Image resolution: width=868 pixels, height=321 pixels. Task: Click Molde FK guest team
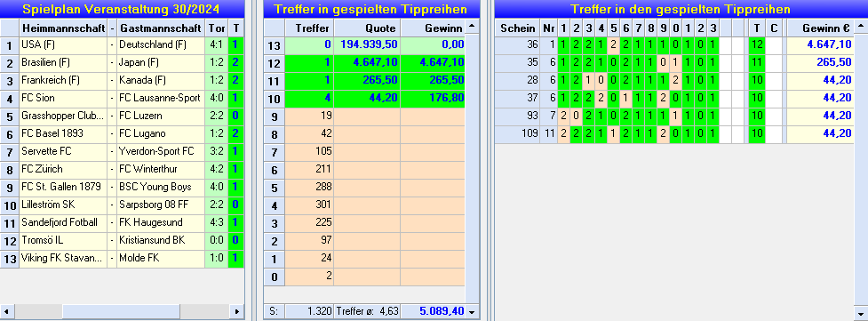click(x=161, y=258)
